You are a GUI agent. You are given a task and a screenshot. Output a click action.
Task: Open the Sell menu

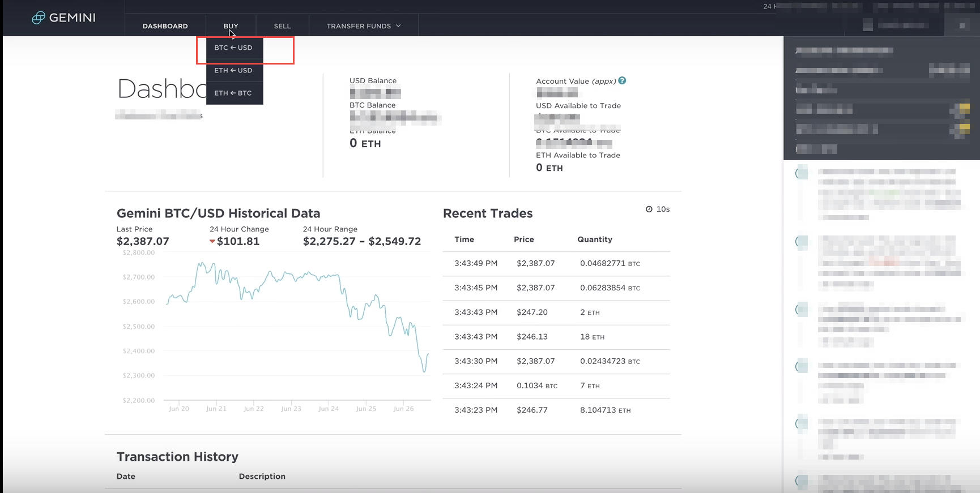[x=282, y=26]
